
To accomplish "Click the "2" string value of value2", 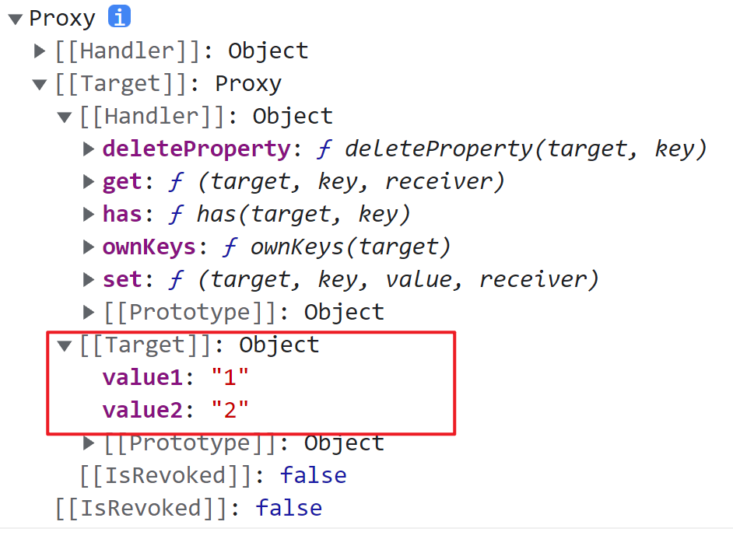I will coord(230,411).
